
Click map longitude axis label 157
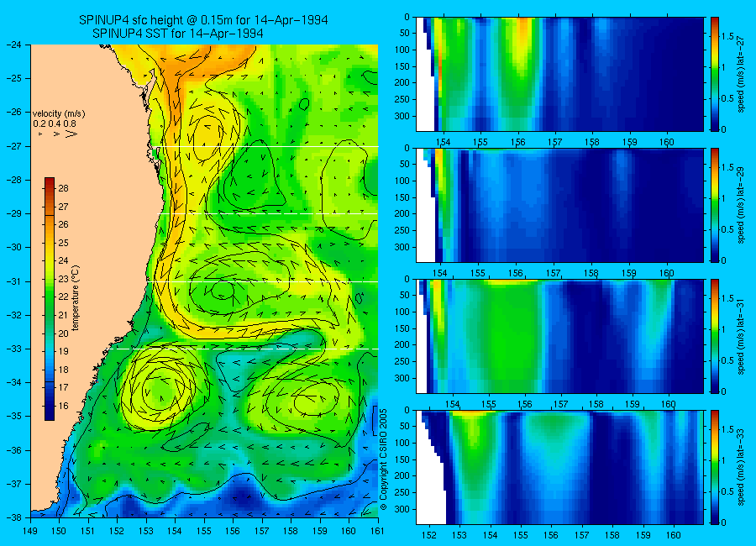[x=262, y=531]
